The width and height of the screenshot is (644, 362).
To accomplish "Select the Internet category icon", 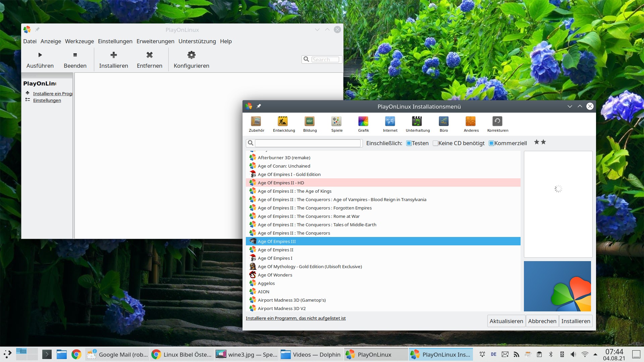I will [390, 124].
